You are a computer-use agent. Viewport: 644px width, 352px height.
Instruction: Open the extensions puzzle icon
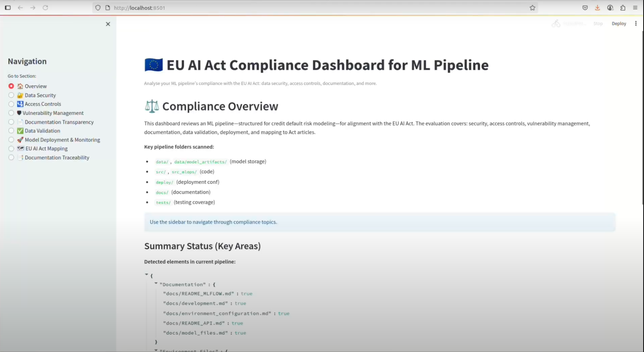623,8
